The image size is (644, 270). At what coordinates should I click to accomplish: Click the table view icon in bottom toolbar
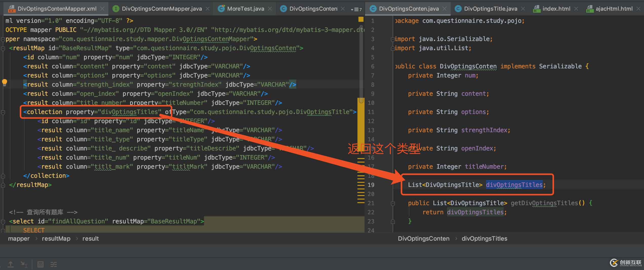[40, 264]
